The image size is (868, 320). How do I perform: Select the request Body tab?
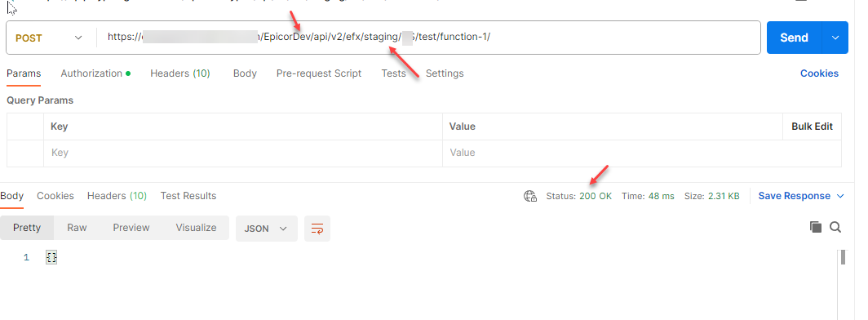tap(245, 73)
